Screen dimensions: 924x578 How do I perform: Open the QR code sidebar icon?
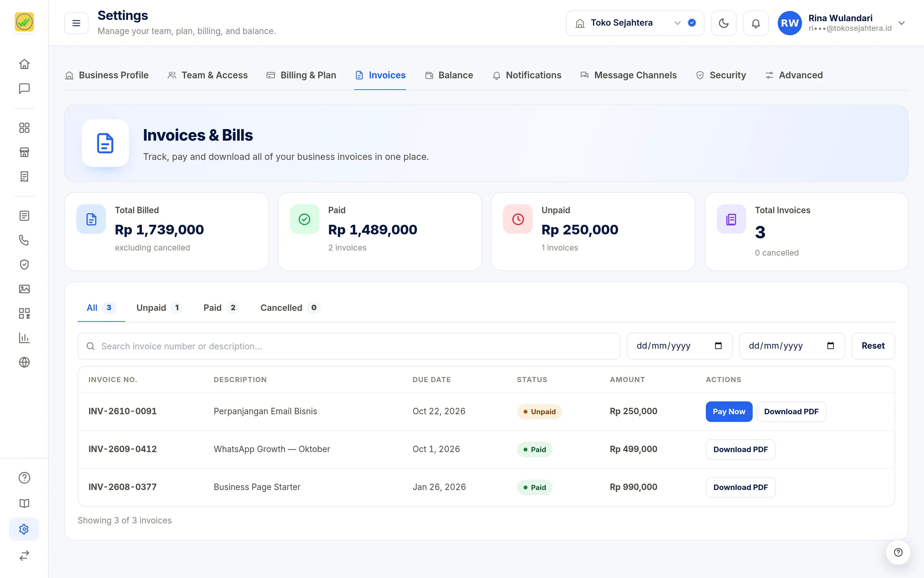click(x=24, y=313)
